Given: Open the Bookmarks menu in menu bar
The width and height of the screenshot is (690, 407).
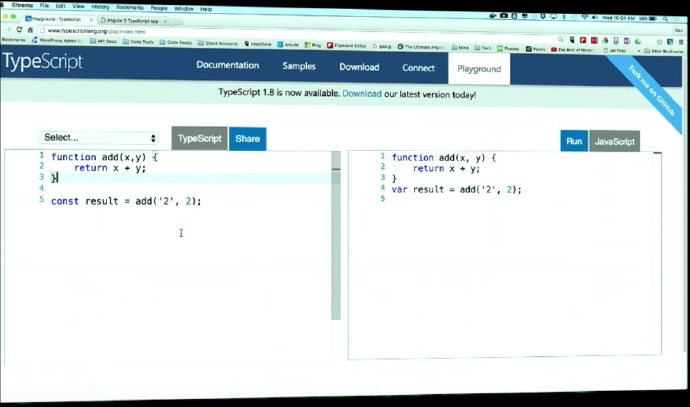Looking at the screenshot, I should [130, 7].
